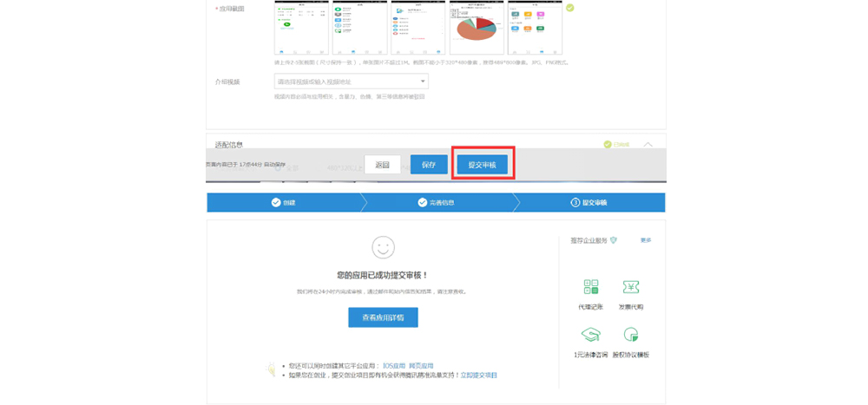Collapse the 适配信息 section with the chevron
This screenshot has width=868, height=405.
pos(648,145)
